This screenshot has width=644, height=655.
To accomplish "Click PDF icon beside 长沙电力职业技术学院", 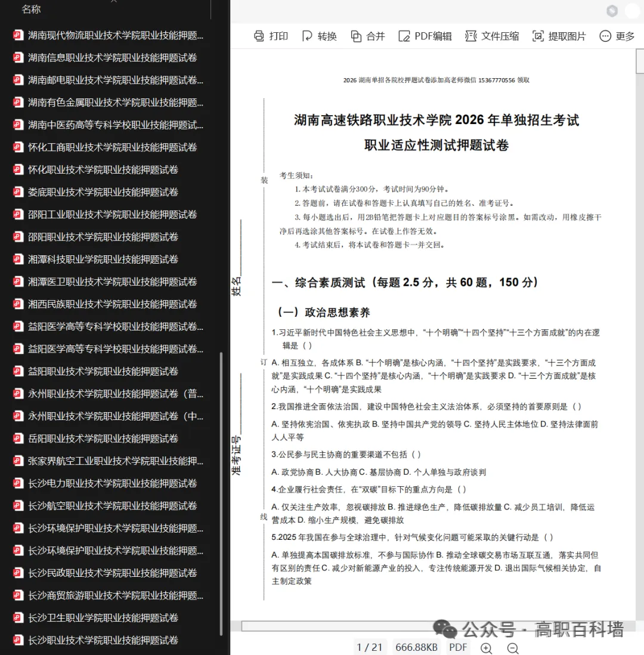I will click(x=18, y=483).
